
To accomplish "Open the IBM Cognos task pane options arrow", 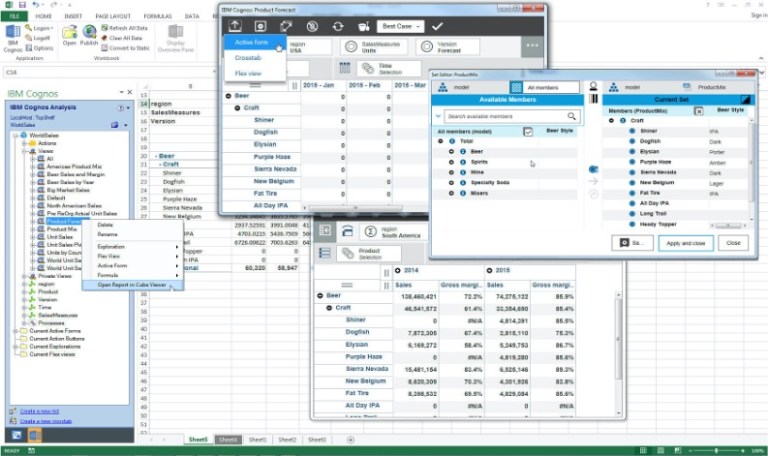I will (x=121, y=92).
